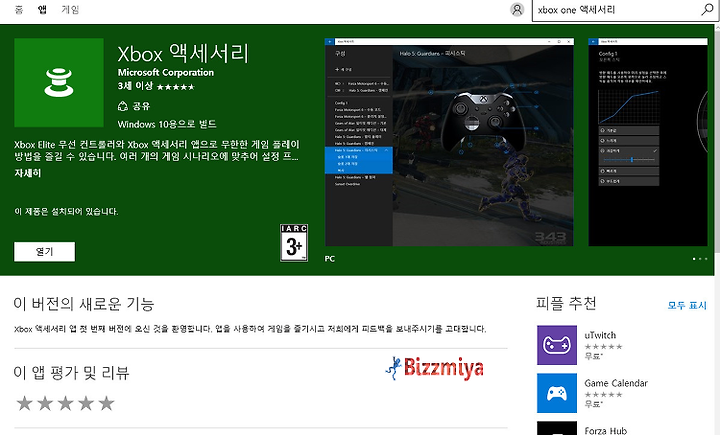Click the Xbox 액세서리 app logo tile
Screen dimensions: 720x435
[x=59, y=83]
